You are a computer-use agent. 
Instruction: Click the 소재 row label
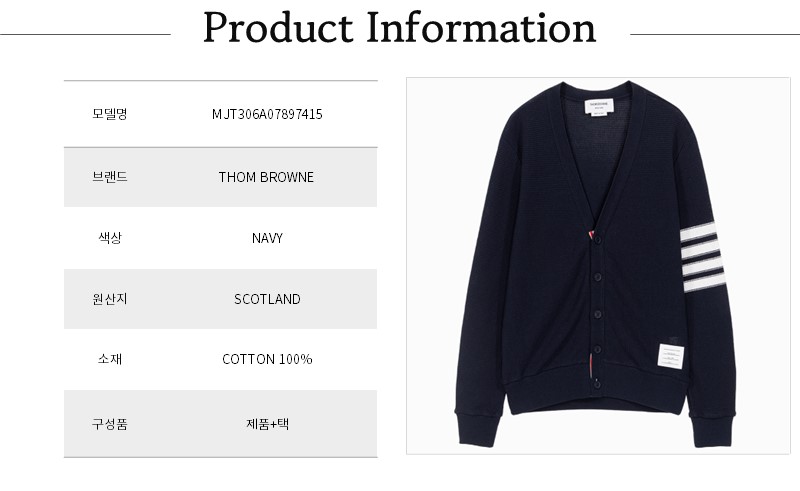109,359
